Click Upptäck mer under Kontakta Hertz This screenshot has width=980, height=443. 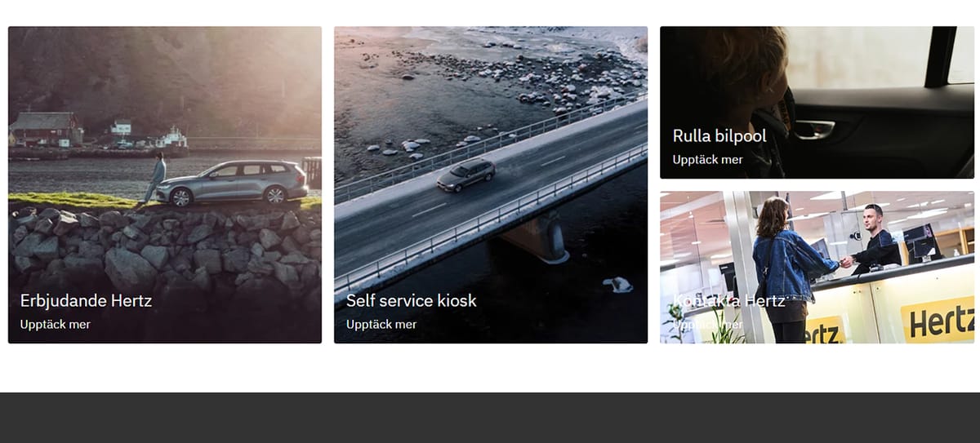[707, 325]
